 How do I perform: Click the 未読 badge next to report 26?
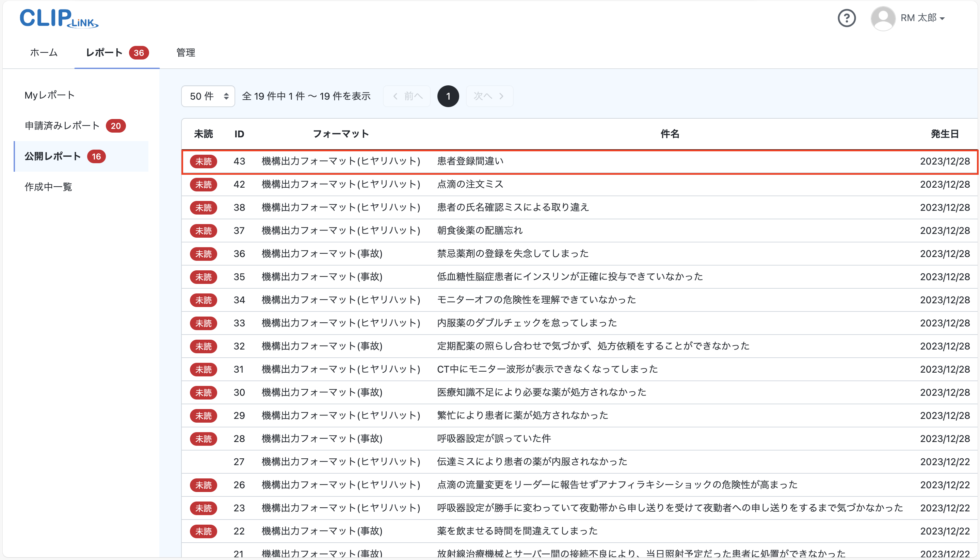204,485
